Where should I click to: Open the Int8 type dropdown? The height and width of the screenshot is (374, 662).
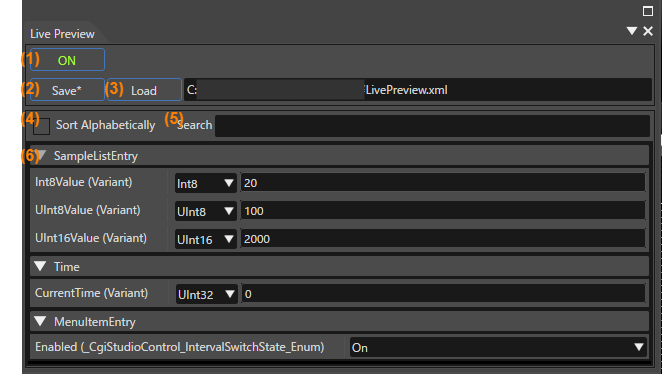coord(206,183)
